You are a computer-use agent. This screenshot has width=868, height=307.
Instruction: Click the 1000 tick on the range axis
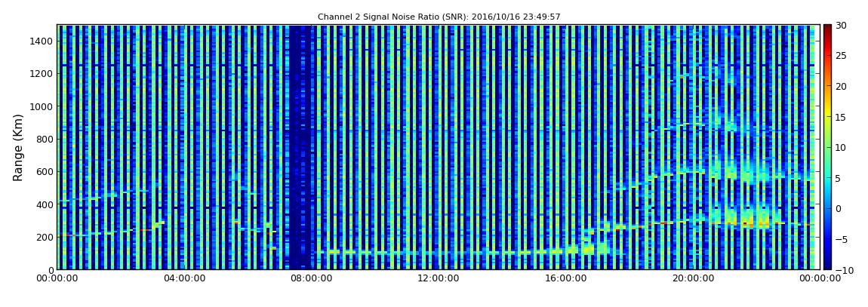42,106
